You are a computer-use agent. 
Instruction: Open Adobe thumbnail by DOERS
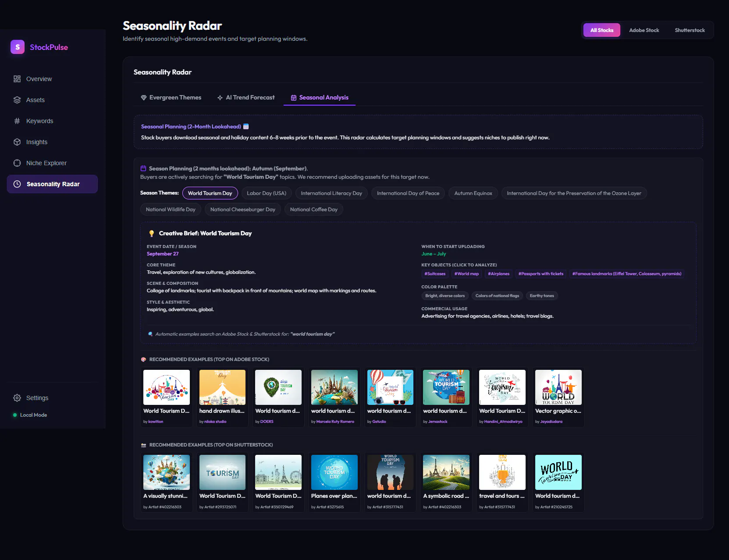[278, 387]
